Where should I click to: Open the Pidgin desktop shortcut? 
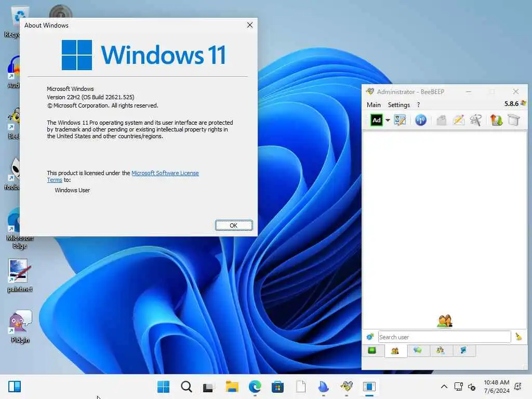[x=20, y=326]
